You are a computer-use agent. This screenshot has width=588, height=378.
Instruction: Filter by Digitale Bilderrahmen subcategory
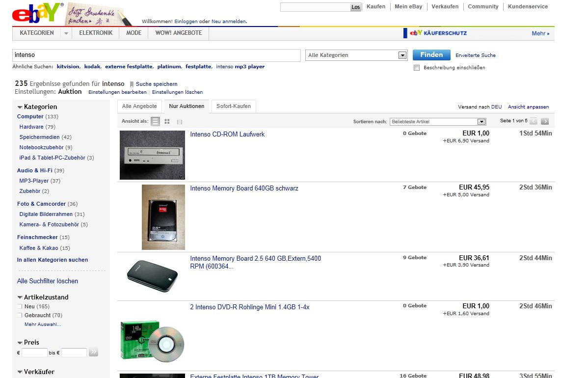(x=46, y=214)
